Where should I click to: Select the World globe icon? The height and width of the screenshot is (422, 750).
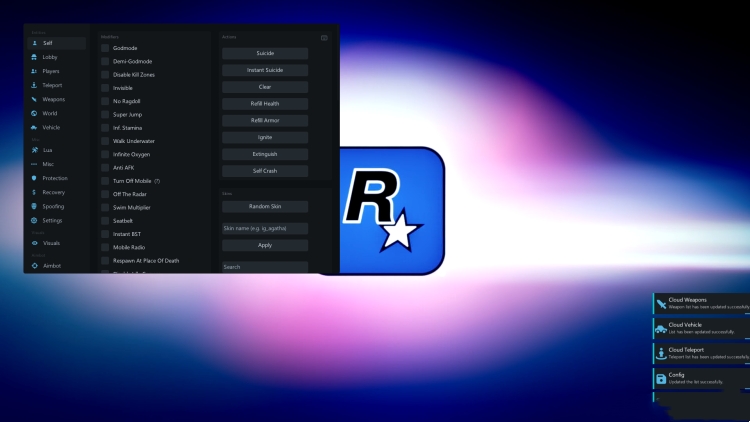tap(34, 114)
